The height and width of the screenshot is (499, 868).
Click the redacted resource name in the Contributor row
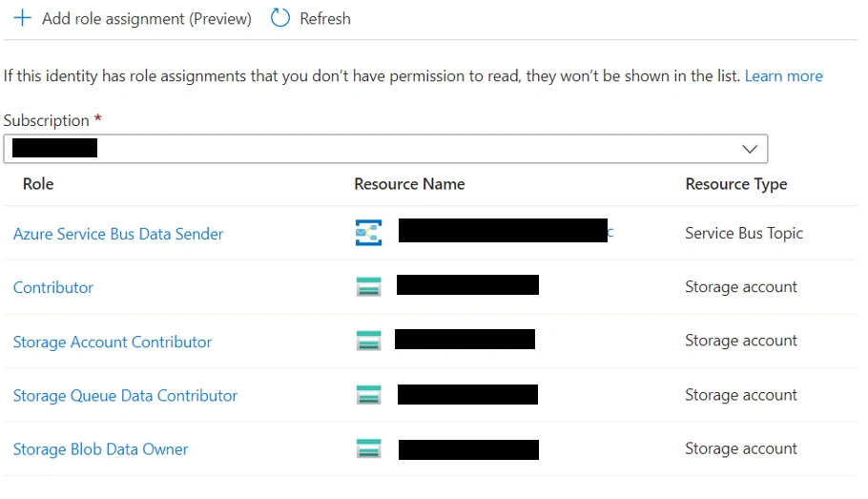pos(467,284)
